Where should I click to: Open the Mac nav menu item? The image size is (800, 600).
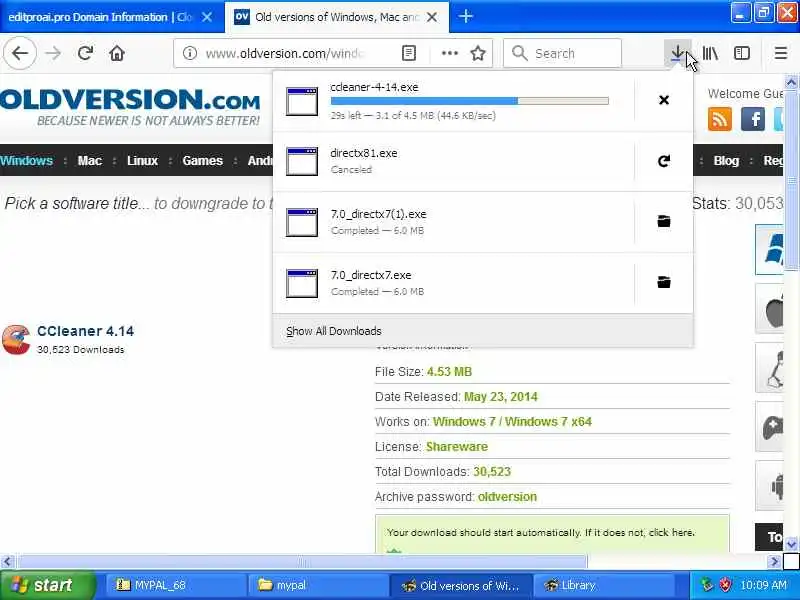click(90, 161)
